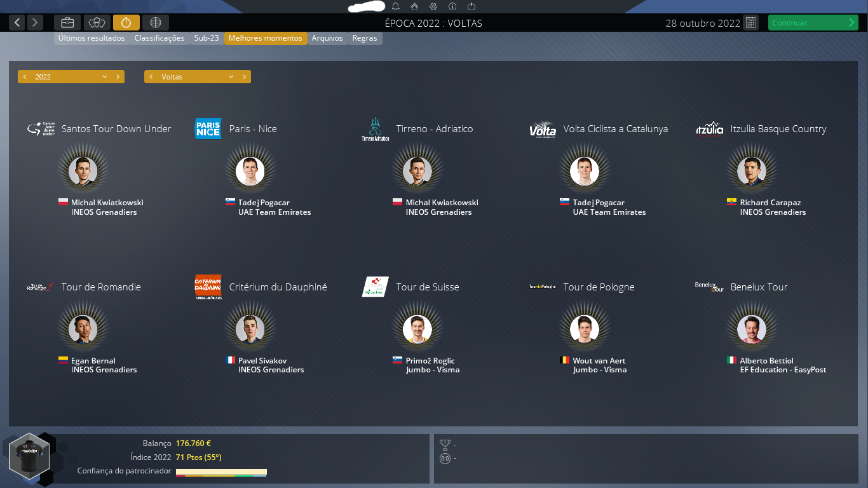
Task: Select previous year with left arrow
Action: 24,77
